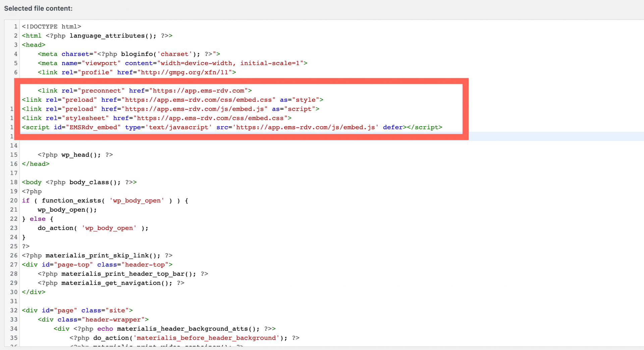Click the div id page class site line
Screen dimensions: 644x350
pyautogui.click(x=77, y=310)
